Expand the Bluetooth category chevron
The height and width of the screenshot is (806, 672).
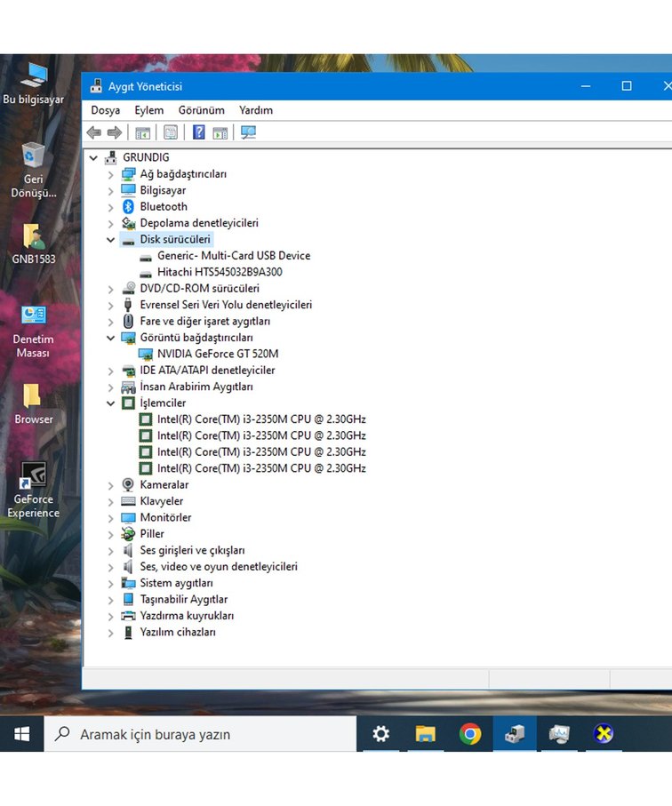click(110, 207)
